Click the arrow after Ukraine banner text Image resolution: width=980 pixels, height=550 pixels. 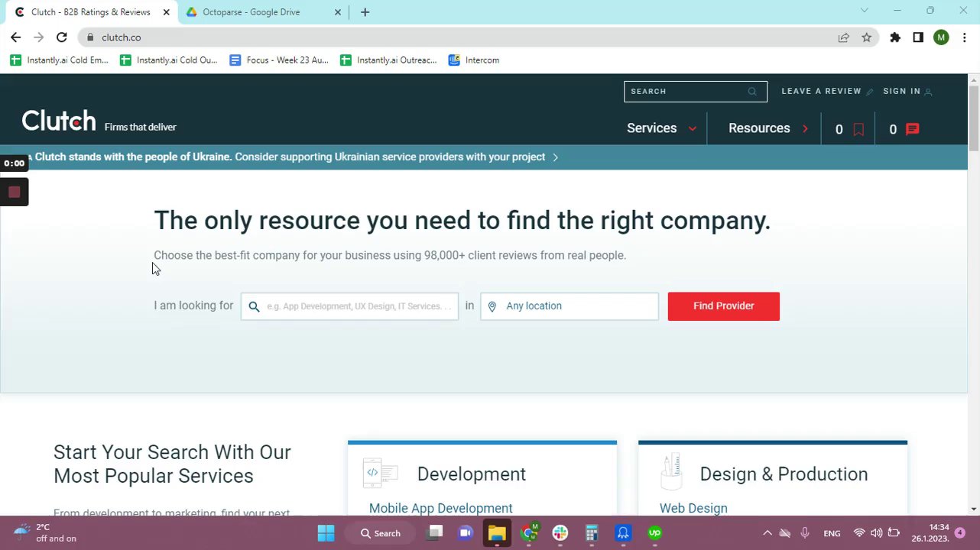tap(555, 157)
